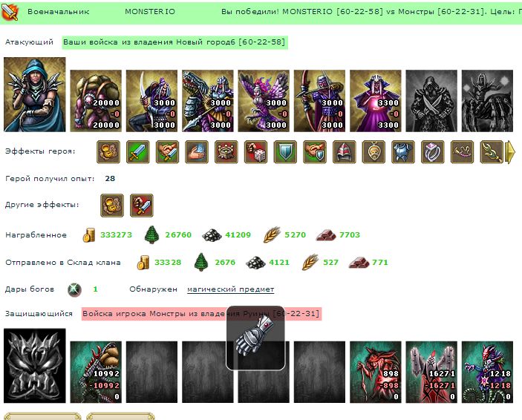Viewport: 522px width, 420px height.
Task: Click the green sword hero effect icon
Action: pyautogui.click(x=138, y=152)
